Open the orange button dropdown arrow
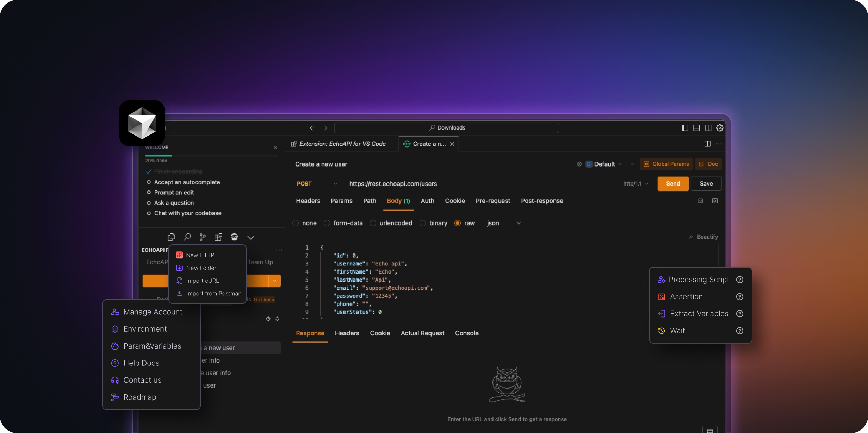The width and height of the screenshot is (868, 433). click(274, 281)
